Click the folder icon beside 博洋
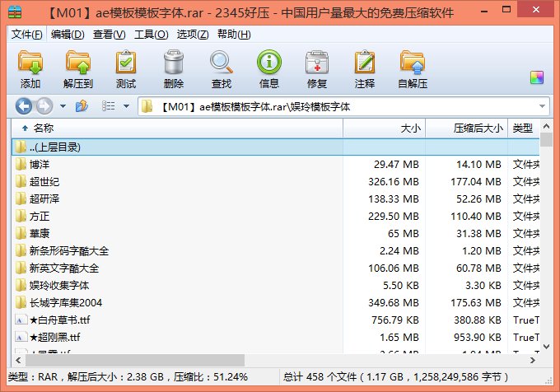This screenshot has width=560, height=392. [21, 164]
